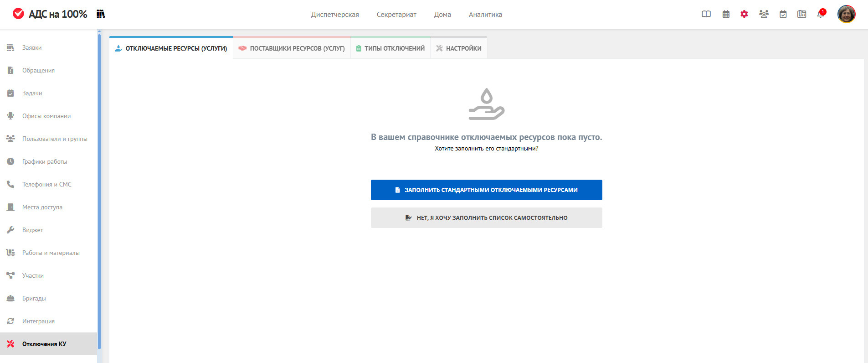Open the notifications bell
The image size is (868, 363).
[x=821, y=14]
